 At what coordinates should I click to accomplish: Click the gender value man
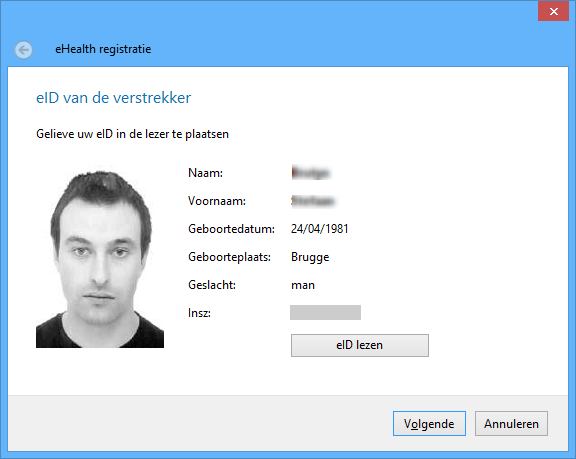point(303,285)
